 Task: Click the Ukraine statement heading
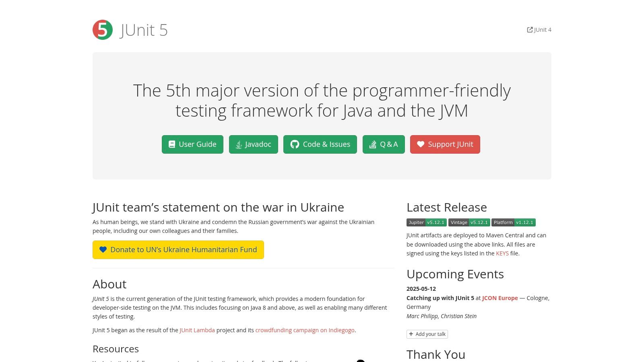click(x=218, y=208)
